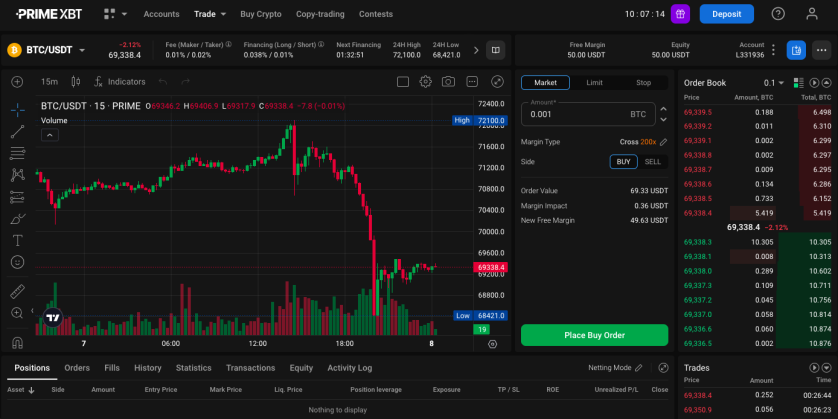Open the help question mark icon
838x419 pixels.
[x=778, y=14]
